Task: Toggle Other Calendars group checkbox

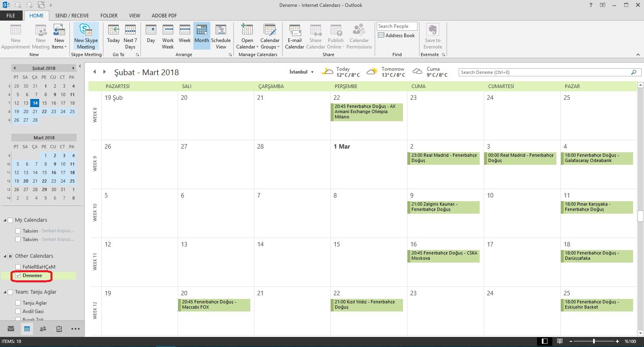Action: tap(10, 256)
